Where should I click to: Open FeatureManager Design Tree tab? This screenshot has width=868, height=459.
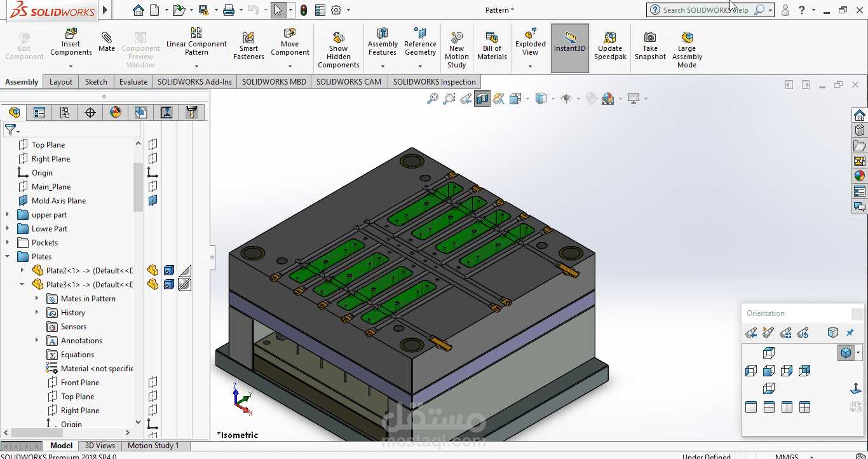point(14,113)
